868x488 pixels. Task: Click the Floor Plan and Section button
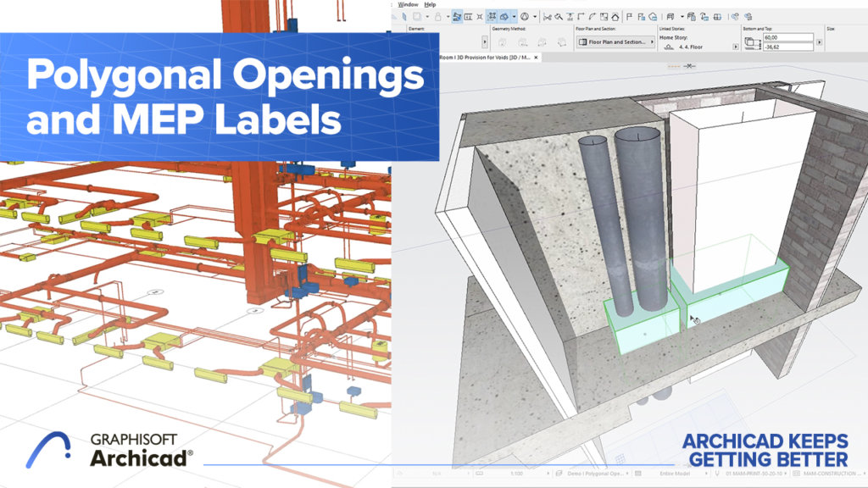click(615, 42)
